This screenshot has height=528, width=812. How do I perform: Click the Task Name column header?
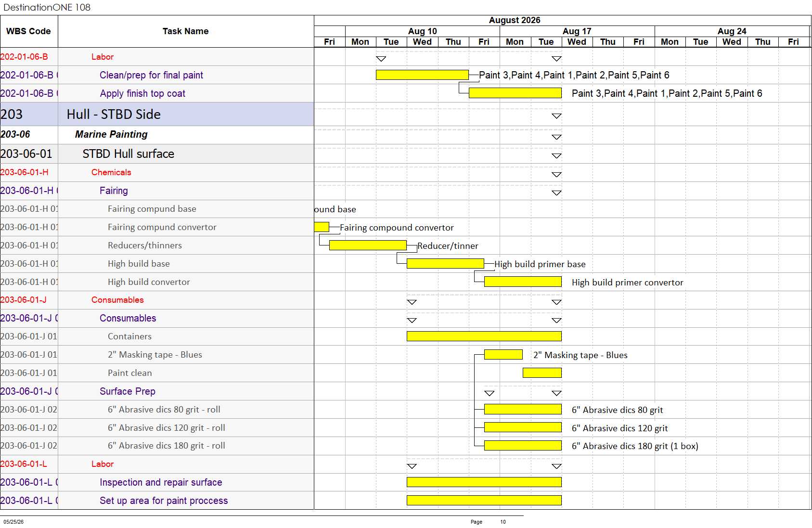click(x=186, y=31)
